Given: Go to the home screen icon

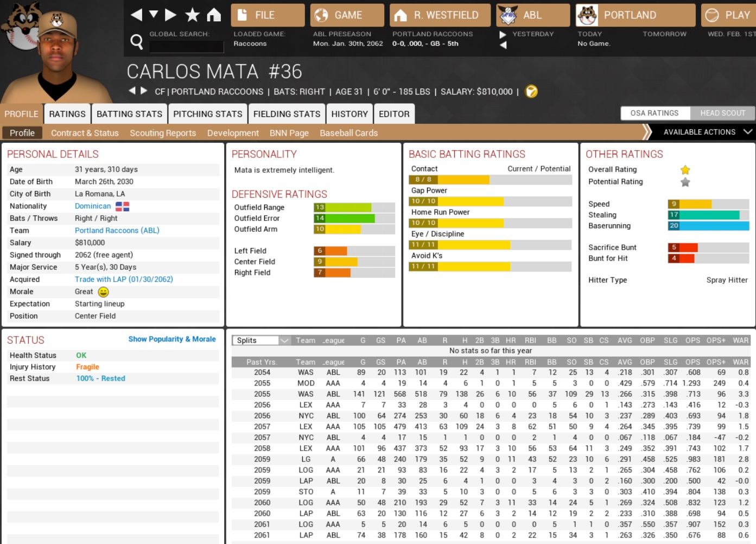Looking at the screenshot, I should [214, 15].
